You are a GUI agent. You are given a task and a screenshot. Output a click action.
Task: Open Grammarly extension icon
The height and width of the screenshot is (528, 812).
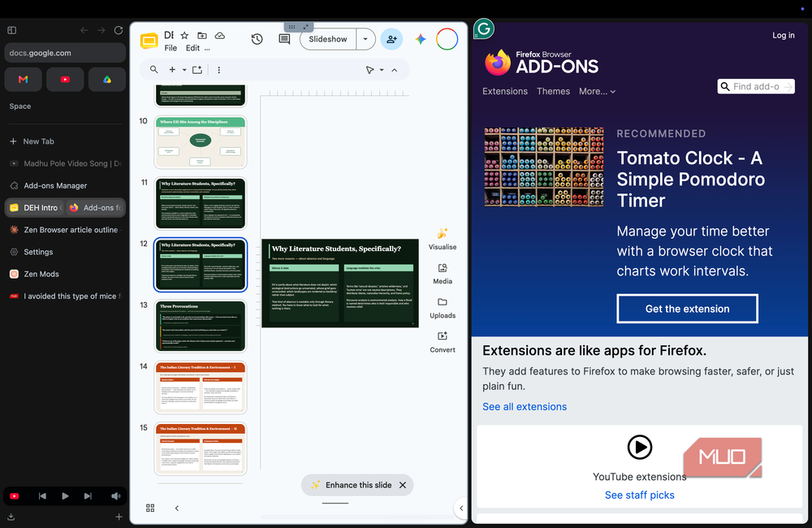484,29
